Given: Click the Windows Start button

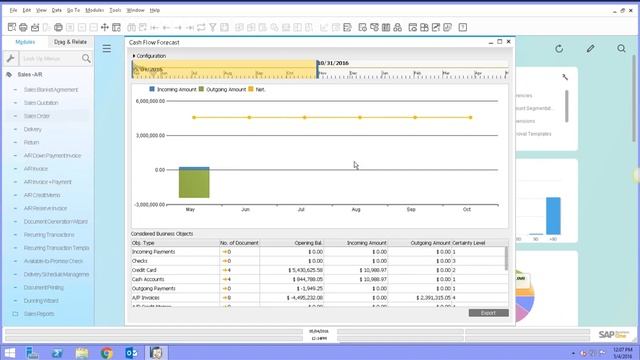Looking at the screenshot, I should pyautogui.click(x=9, y=353).
